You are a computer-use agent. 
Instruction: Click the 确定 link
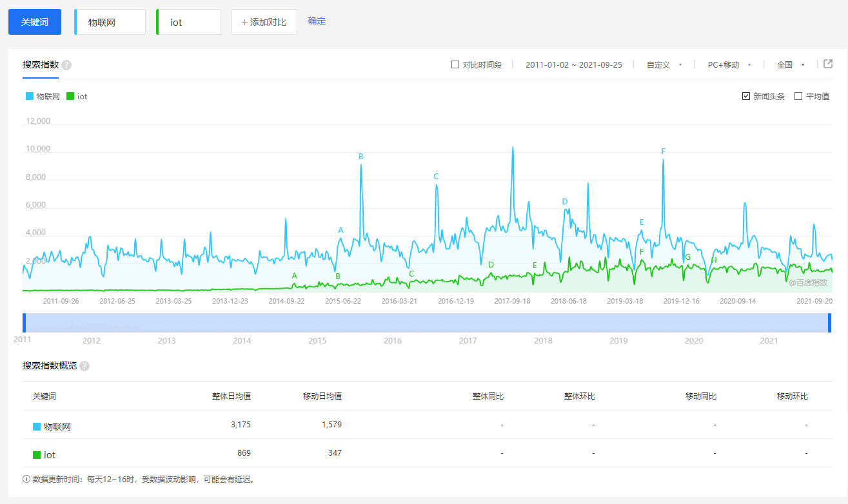(317, 21)
